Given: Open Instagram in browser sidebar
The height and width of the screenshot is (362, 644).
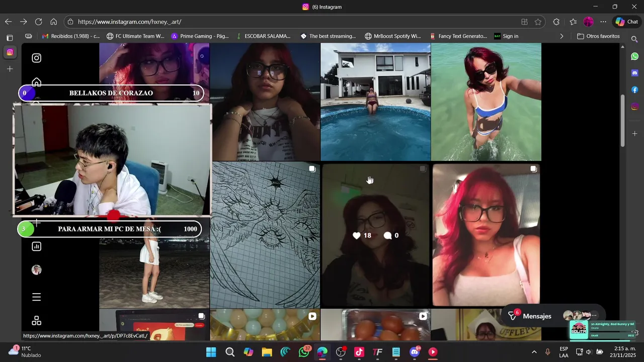Looking at the screenshot, I should pos(635,107).
